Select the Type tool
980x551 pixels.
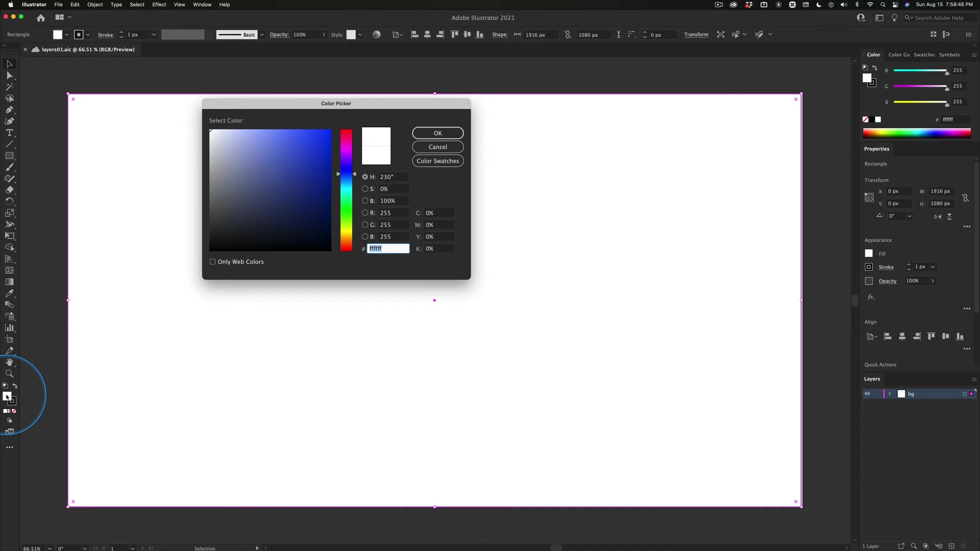(x=10, y=133)
